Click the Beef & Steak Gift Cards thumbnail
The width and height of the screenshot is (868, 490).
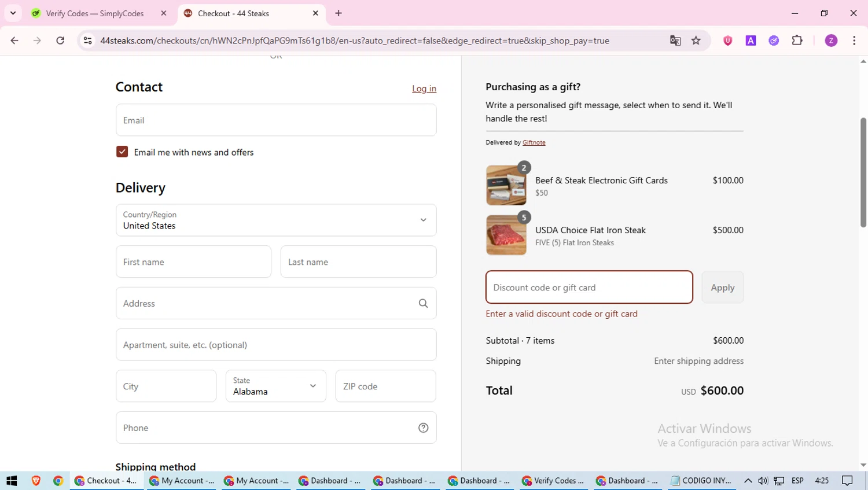pyautogui.click(x=506, y=185)
